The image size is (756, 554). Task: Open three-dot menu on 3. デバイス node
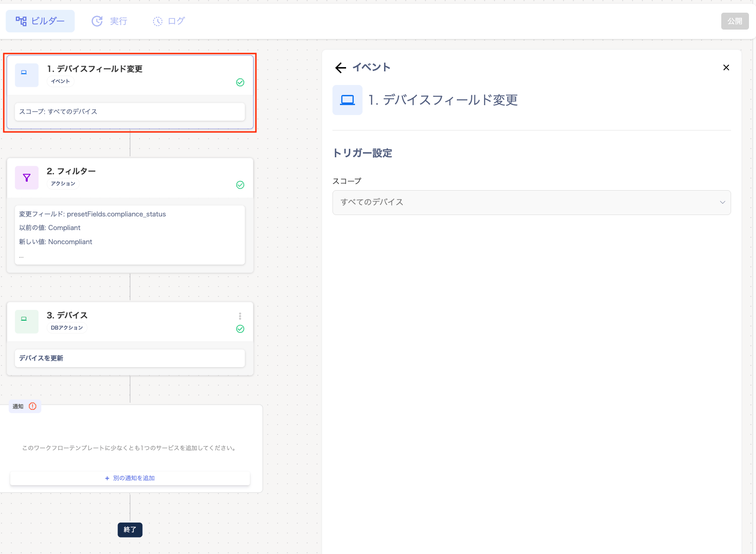click(x=240, y=316)
